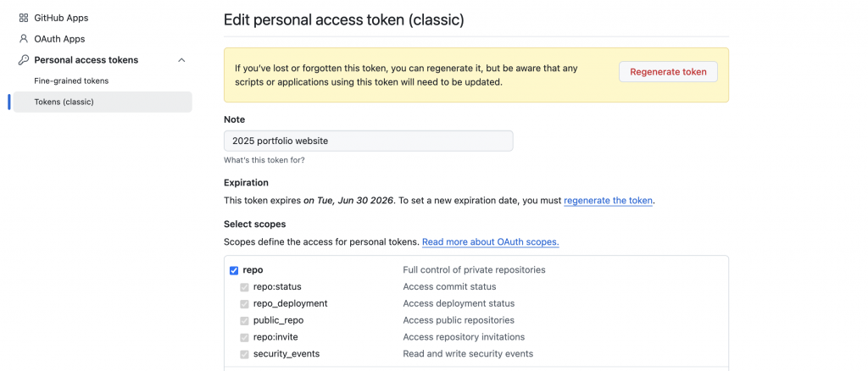Go to OAuth Apps settings
868x371 pixels.
point(59,39)
